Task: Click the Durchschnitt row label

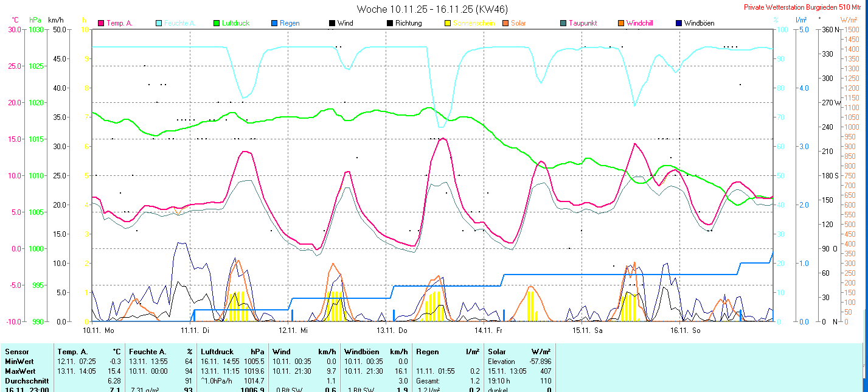Action: tap(26, 380)
